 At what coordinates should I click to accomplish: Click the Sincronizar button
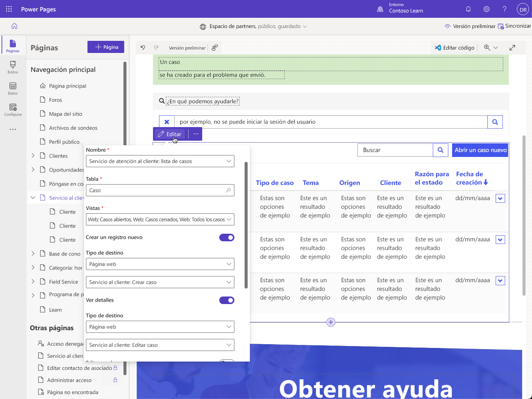point(514,26)
